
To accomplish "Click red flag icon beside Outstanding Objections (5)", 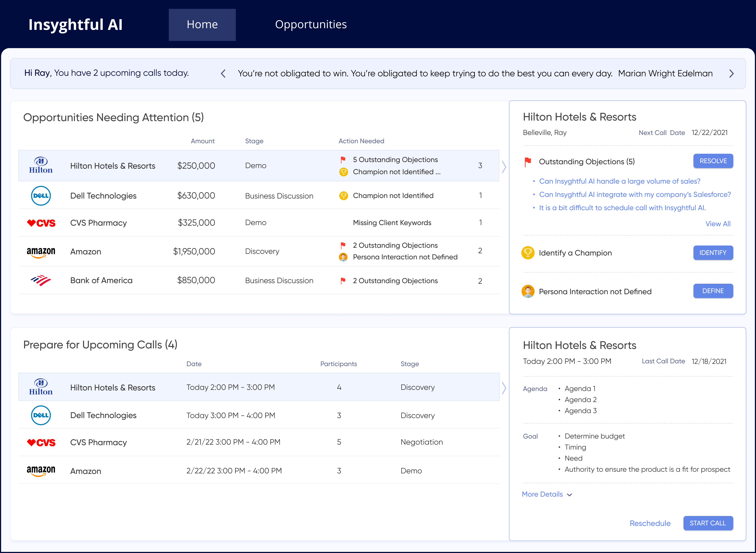I will tap(528, 162).
